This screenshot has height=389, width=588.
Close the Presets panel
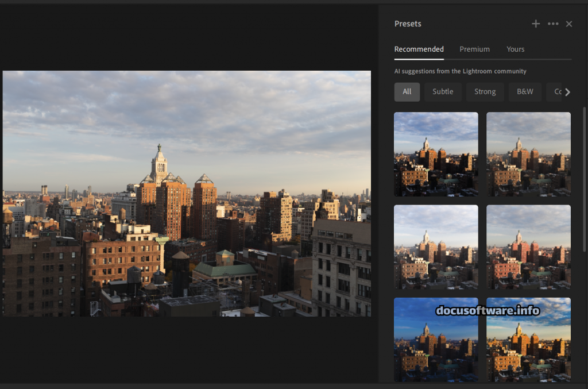[569, 24]
